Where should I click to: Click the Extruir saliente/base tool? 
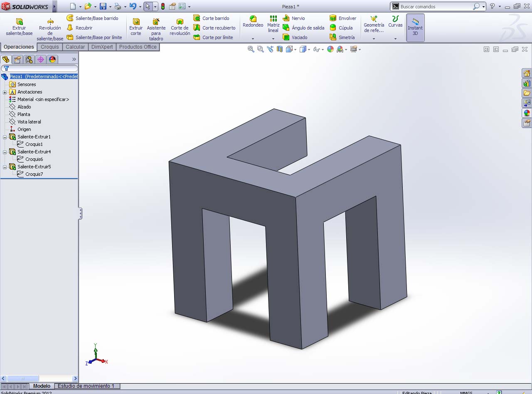point(19,27)
